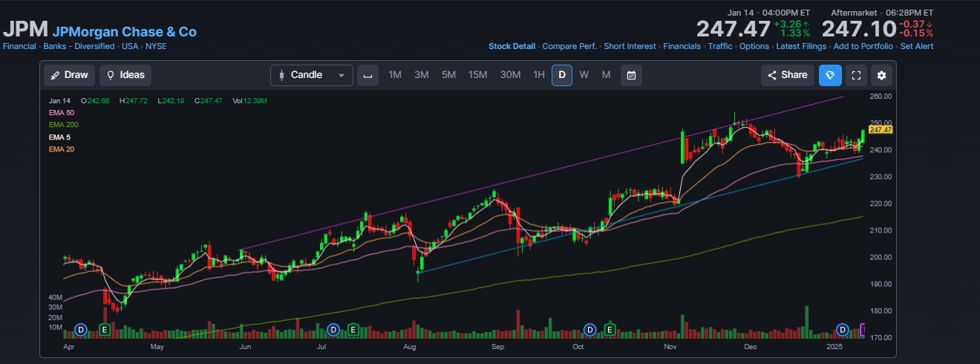
Task: Open Banks - Diversified industry link
Action: (79, 46)
